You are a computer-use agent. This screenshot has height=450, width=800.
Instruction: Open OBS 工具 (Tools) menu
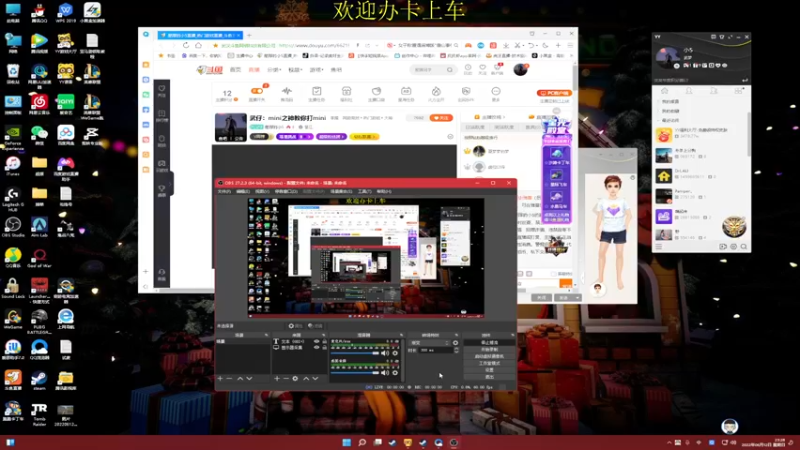(x=364, y=191)
